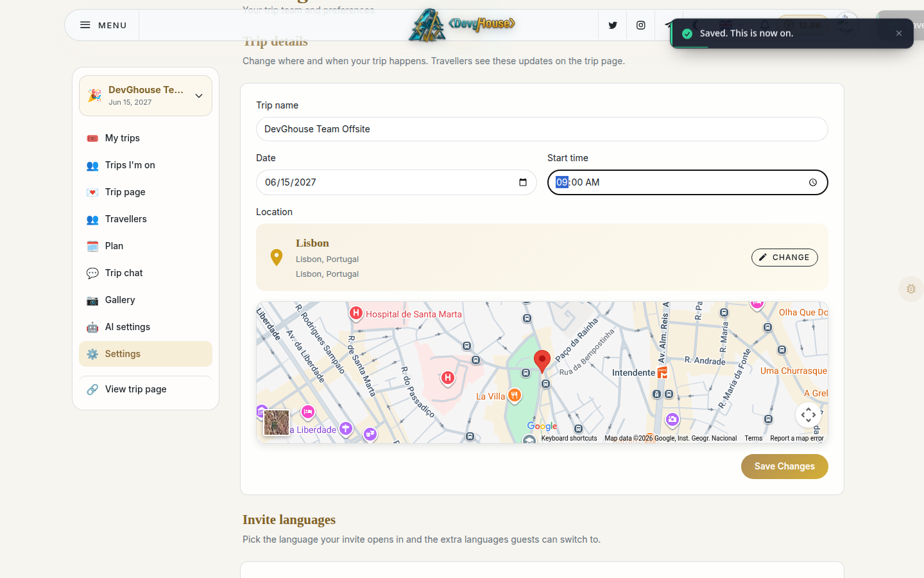This screenshot has width=924, height=578.
Task: Open the Twitter link in header
Action: (613, 25)
